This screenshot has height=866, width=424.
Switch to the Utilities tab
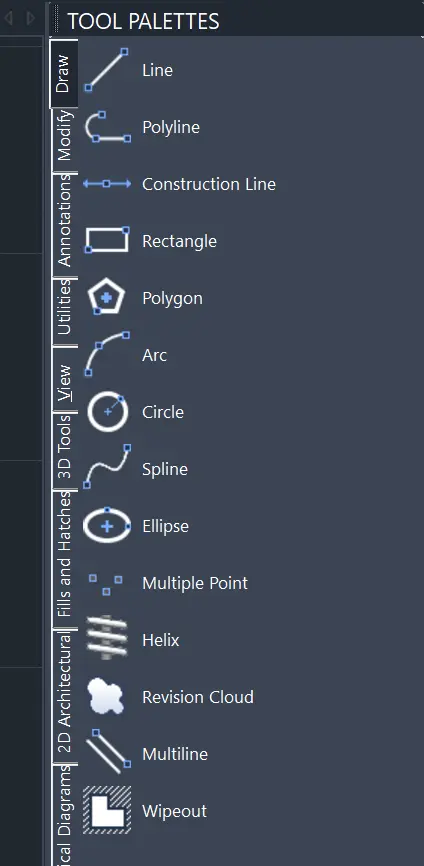click(x=64, y=307)
